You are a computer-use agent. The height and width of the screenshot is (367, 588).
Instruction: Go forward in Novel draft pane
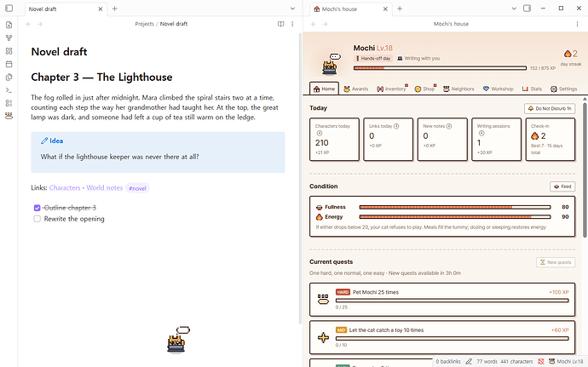40,24
